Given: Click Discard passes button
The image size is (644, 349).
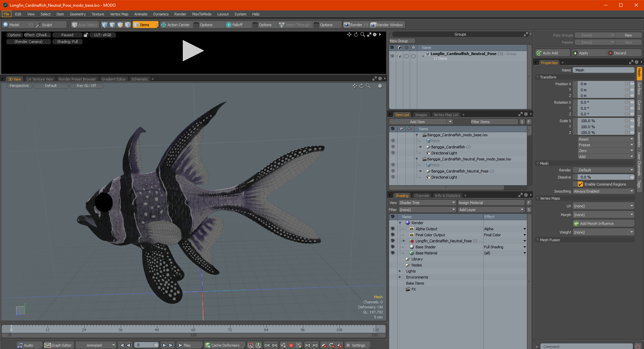Looking at the screenshot, I should 625,53.
